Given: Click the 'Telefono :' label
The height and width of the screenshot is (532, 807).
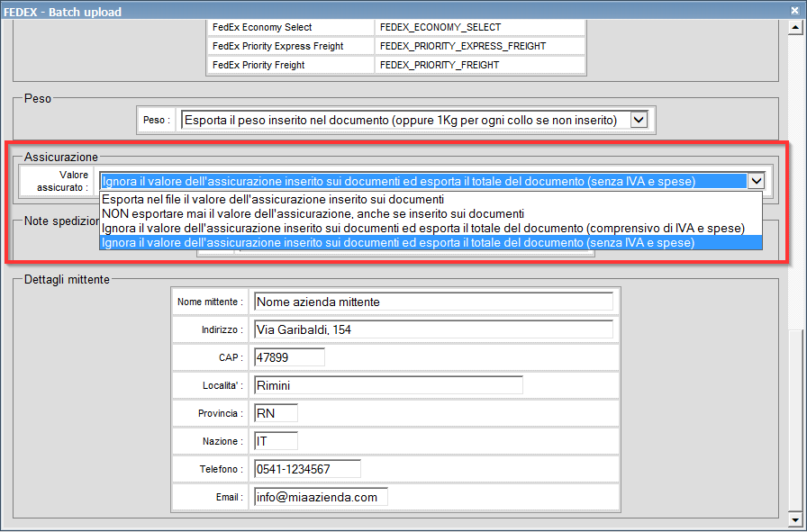Looking at the screenshot, I should coord(222,469).
